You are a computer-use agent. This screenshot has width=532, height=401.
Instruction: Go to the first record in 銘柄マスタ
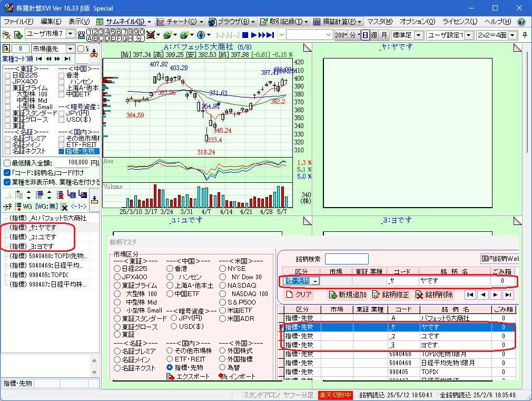(470, 295)
